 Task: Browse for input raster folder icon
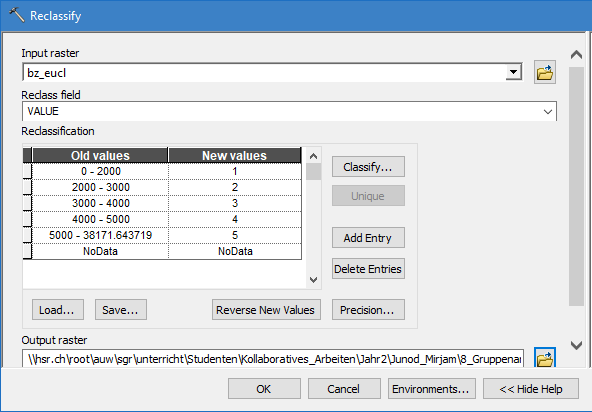coord(544,72)
